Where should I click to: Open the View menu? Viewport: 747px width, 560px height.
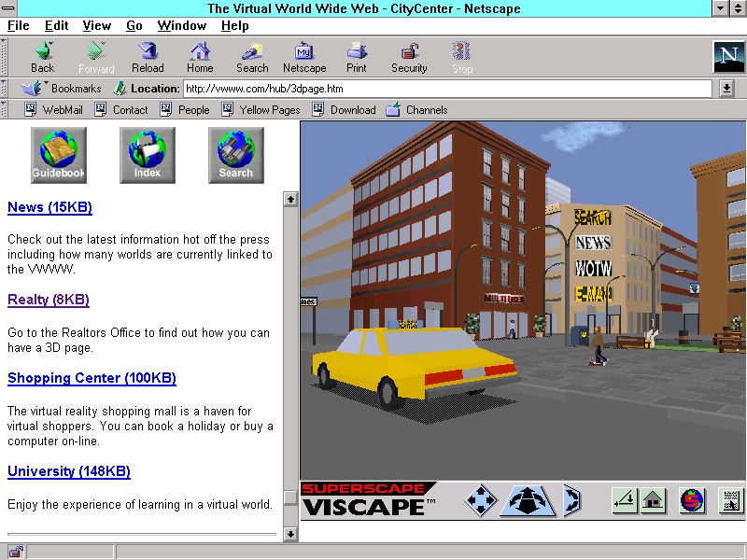[x=97, y=26]
